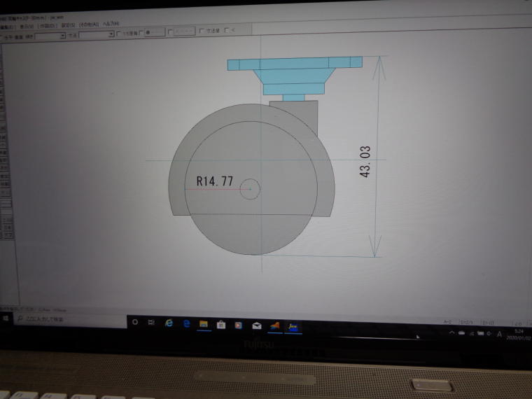The width and height of the screenshot is (532, 399).
Task: Toggle the 寸法値 checkbox
Action: (x=202, y=31)
